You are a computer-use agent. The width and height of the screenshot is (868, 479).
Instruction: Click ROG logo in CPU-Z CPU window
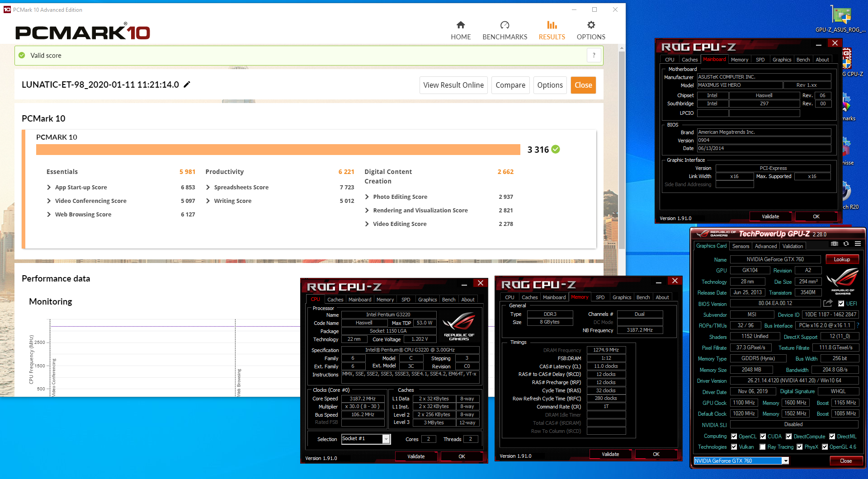click(x=459, y=326)
